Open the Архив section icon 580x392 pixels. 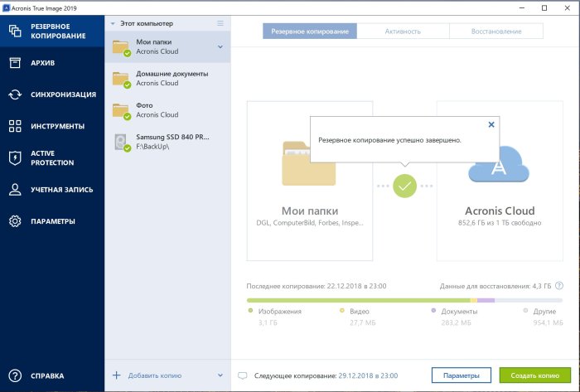[x=15, y=63]
